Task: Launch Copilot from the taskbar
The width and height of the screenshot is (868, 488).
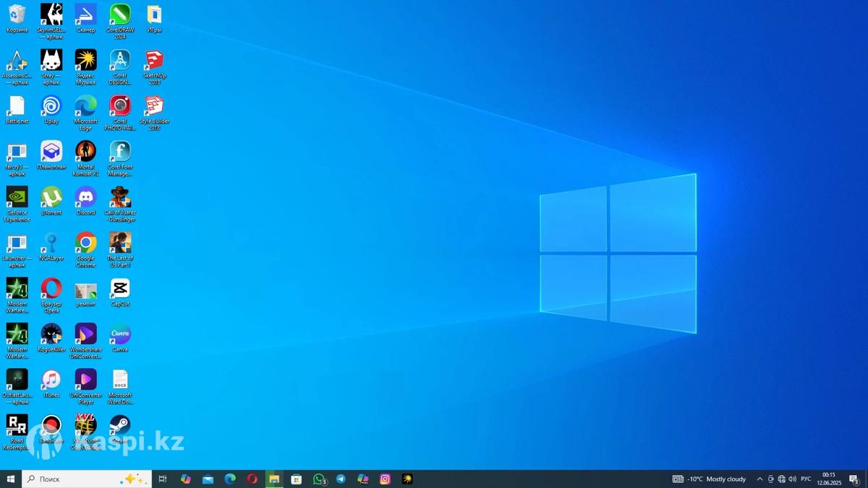Action: [186, 479]
